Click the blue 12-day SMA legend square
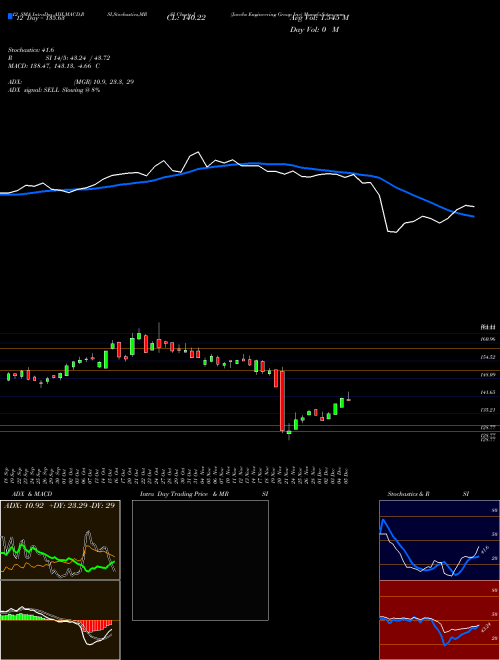This screenshot has width=500, height=660. point(11,17)
